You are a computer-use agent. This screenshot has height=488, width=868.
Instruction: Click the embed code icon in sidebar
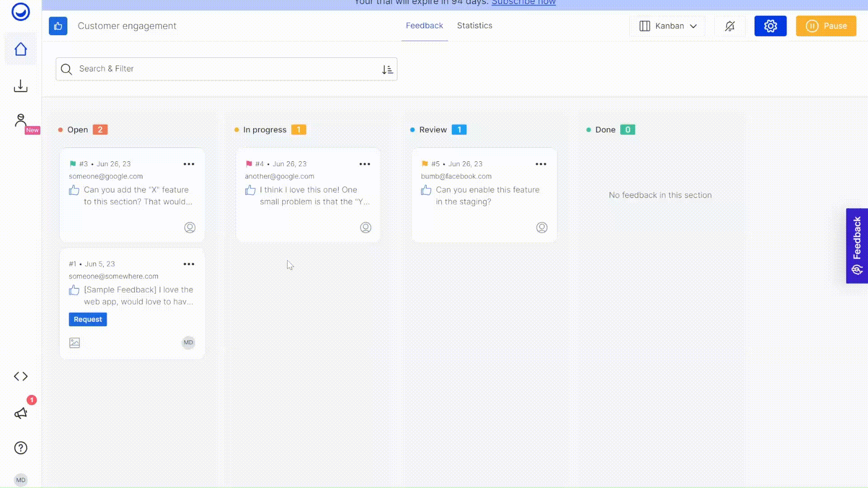(x=20, y=376)
